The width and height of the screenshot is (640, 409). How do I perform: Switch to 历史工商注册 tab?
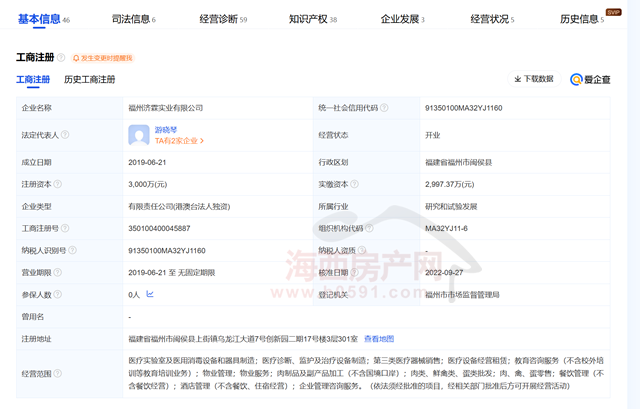(x=89, y=79)
